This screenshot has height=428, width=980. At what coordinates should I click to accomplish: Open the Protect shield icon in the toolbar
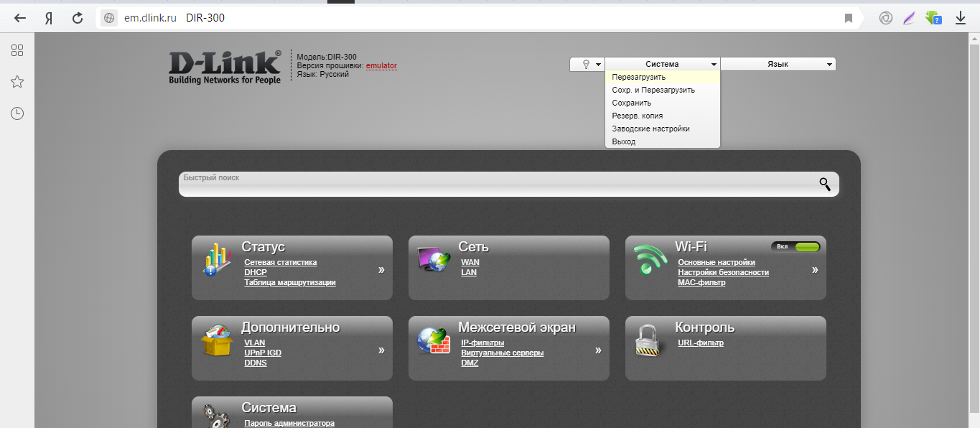click(885, 18)
